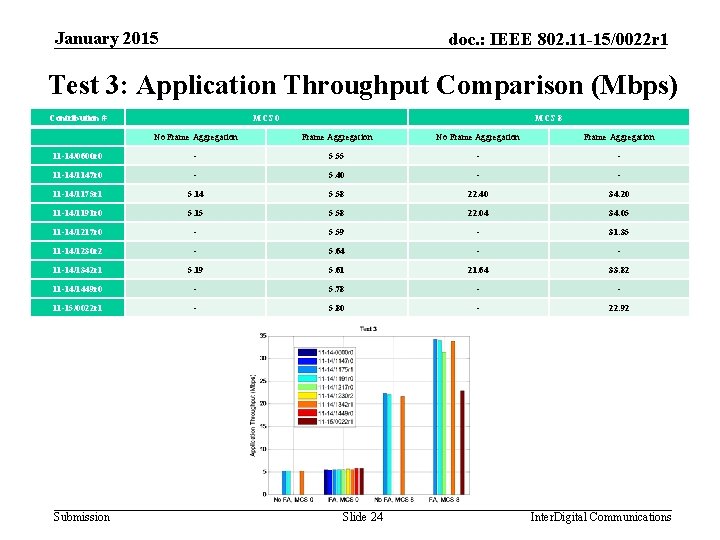720x540 pixels.
Task: Click the 5.61 table cell
Action: (x=336, y=270)
